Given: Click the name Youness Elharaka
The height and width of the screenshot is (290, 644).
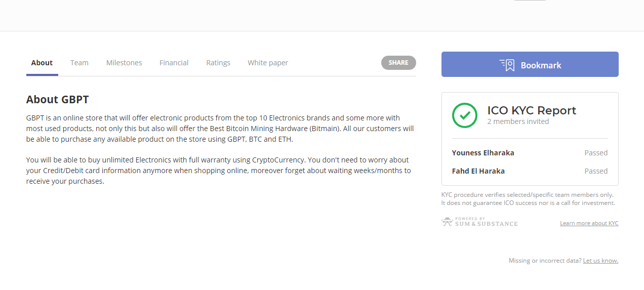Looking at the screenshot, I should tap(483, 153).
